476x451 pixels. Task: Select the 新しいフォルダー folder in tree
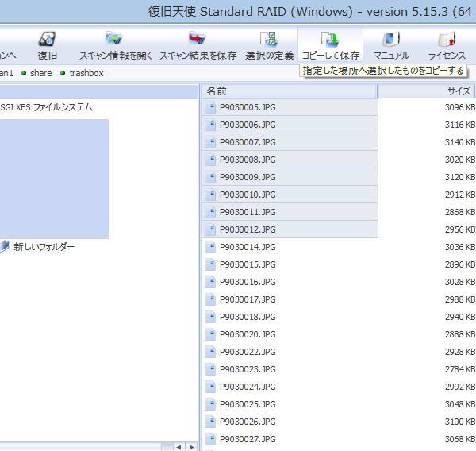(44, 247)
